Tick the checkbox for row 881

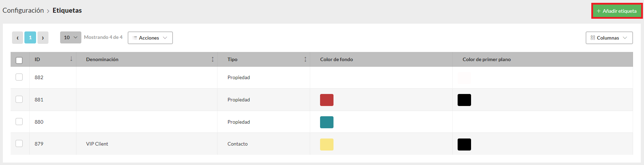click(19, 99)
